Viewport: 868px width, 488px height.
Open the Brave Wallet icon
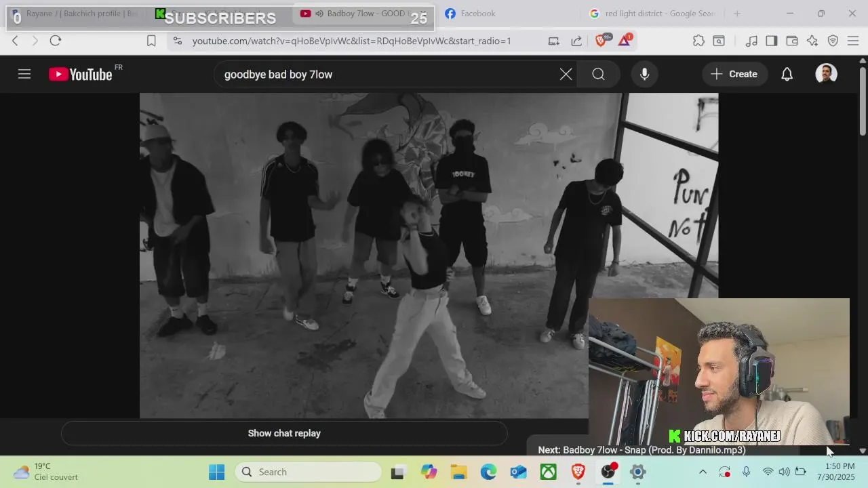click(x=792, y=41)
